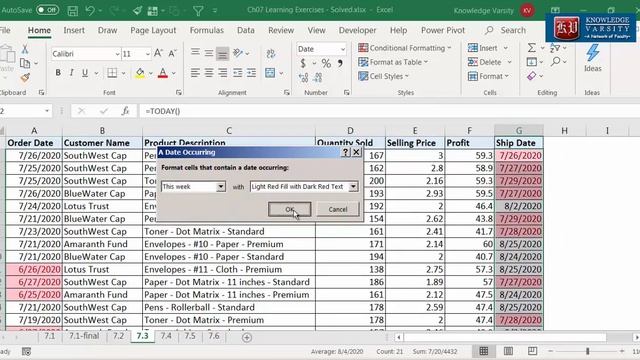Click the Search box in ribbon
640x360 pixels.
(x=506, y=30)
